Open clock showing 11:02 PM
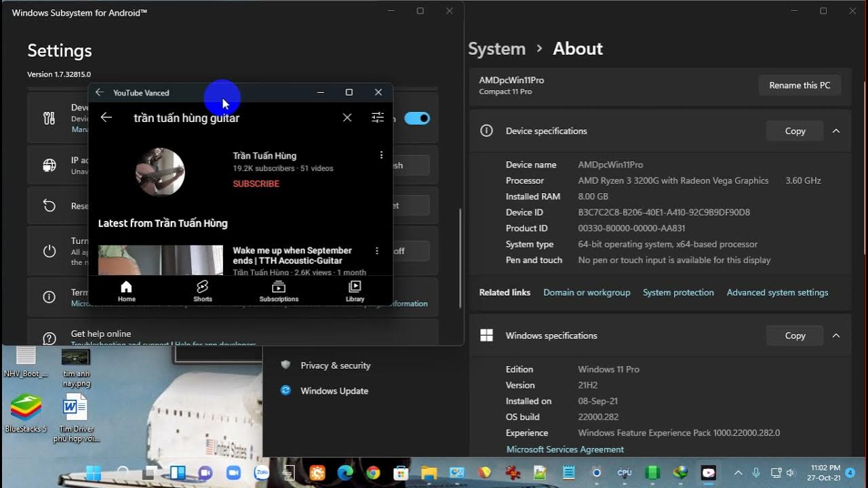Screen dimensions: 868x488 click(825, 472)
